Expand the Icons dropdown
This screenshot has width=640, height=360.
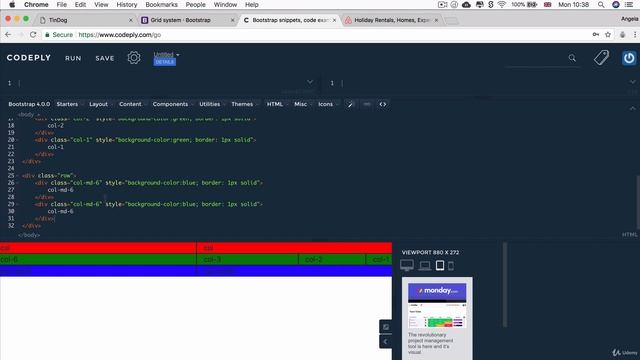pos(328,104)
